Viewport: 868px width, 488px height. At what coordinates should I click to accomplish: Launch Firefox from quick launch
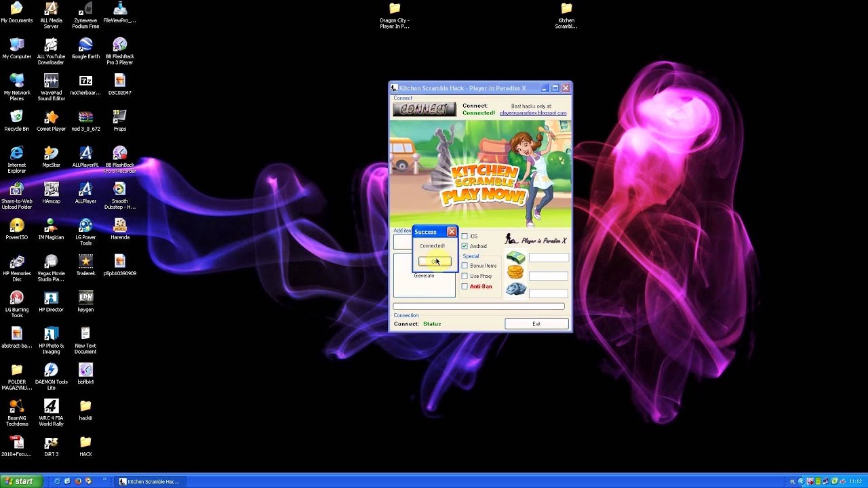pos(78,481)
